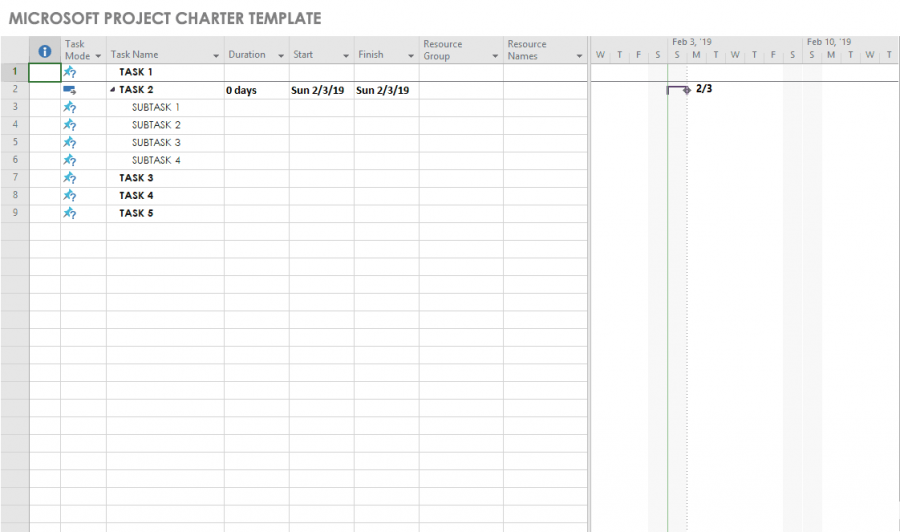
Task: Select the SUBTASK 1 name cell
Action: (165, 107)
